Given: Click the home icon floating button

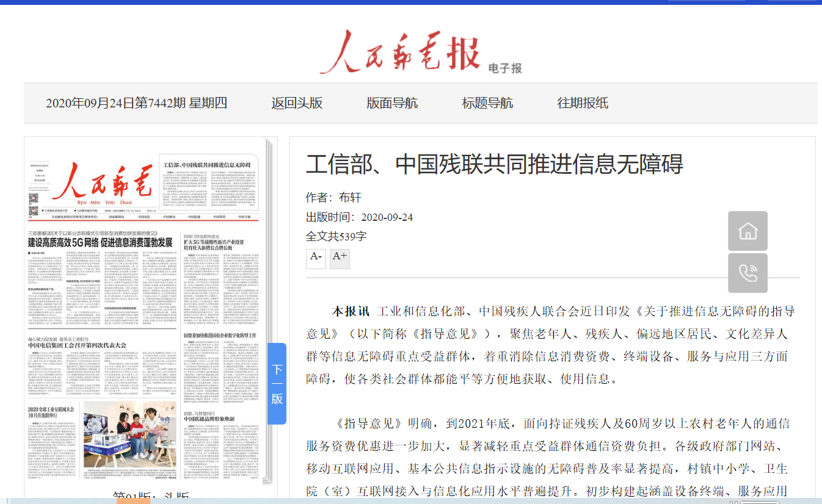Looking at the screenshot, I should 747,231.
